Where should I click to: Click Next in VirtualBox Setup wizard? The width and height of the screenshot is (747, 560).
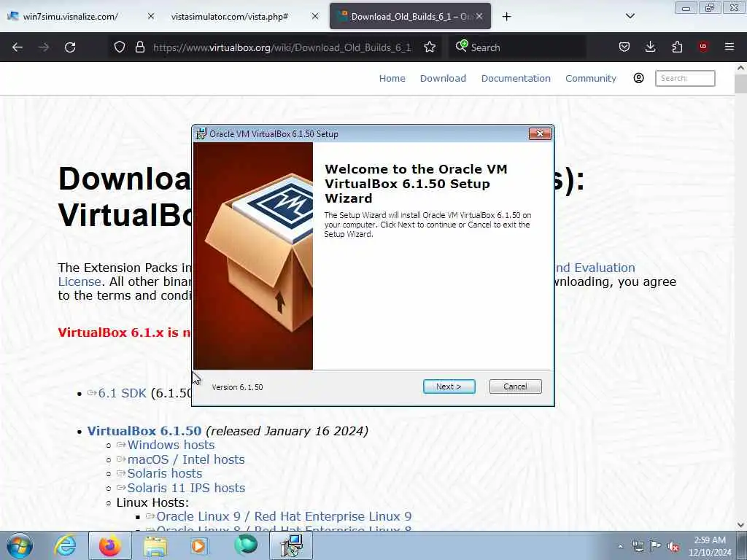[449, 386]
